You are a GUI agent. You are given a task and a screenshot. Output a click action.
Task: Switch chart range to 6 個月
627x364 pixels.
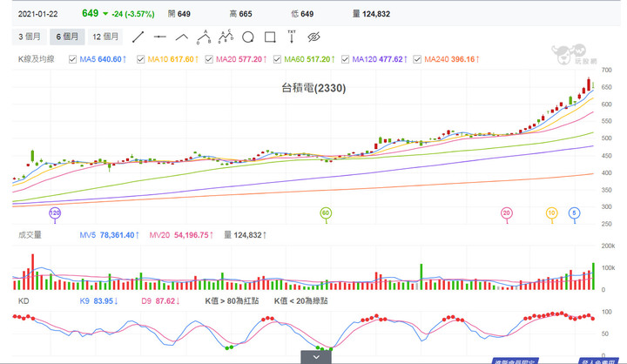[67, 37]
